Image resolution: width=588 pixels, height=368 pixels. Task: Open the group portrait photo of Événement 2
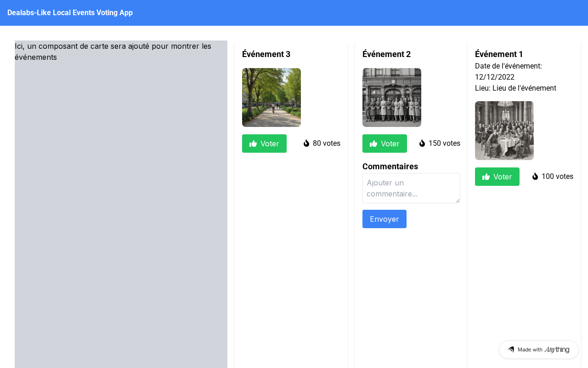(x=392, y=98)
